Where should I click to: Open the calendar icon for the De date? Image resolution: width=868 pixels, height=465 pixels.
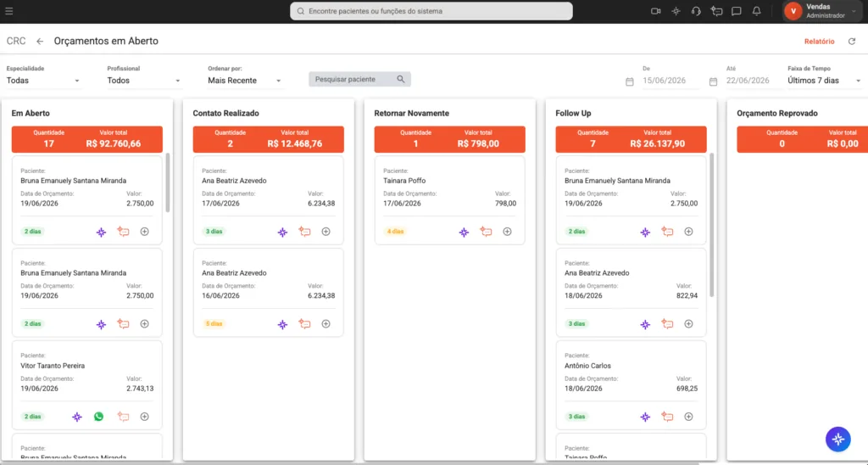tap(630, 81)
